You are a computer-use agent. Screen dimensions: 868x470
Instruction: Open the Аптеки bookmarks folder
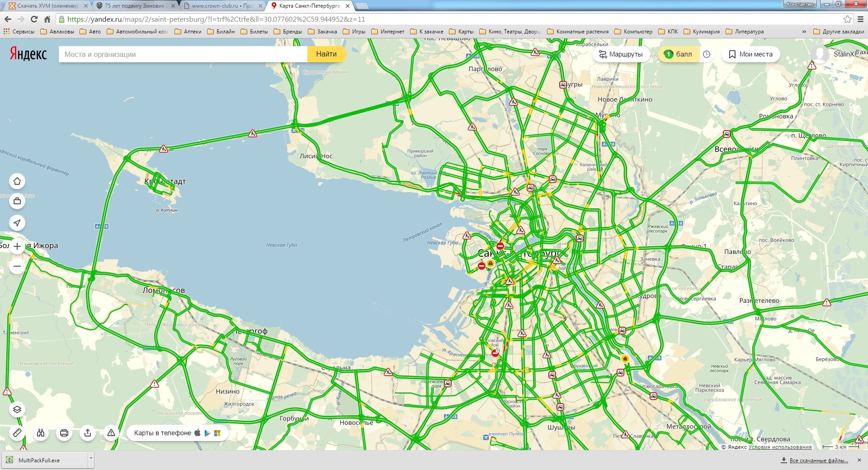(x=188, y=32)
